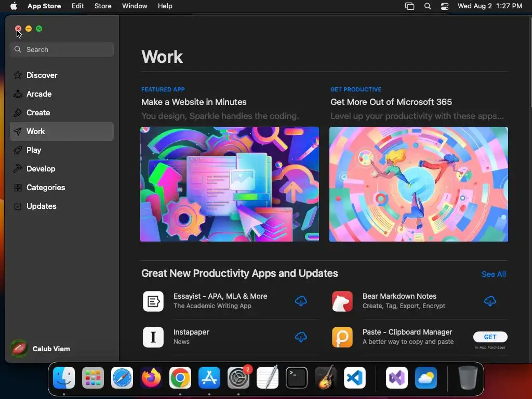
Task: Open the Instapaper app icon
Action: point(153,337)
